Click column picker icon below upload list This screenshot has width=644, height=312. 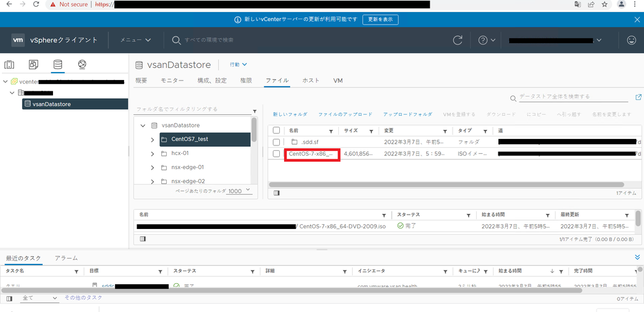143,239
